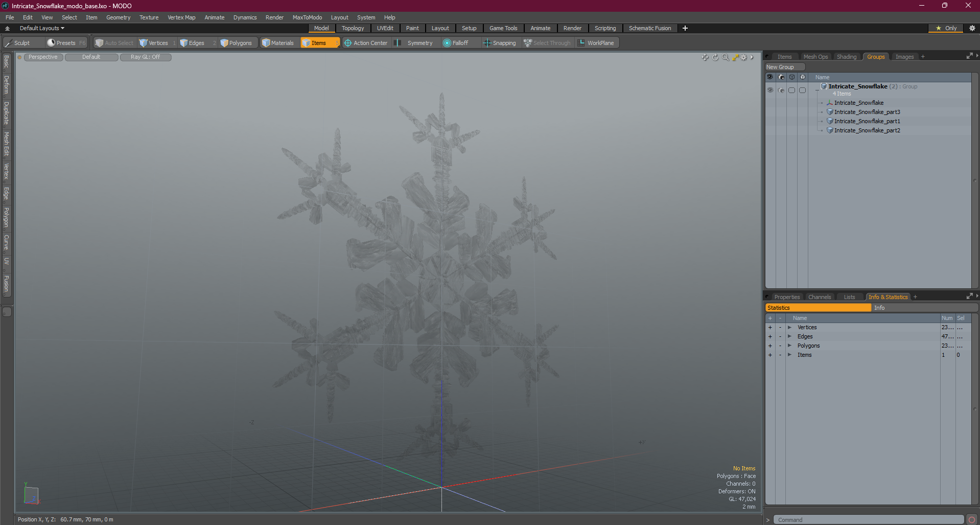Click the viewport zoom magnifier icon
Screen dimensions: 980x525
[x=725, y=57]
